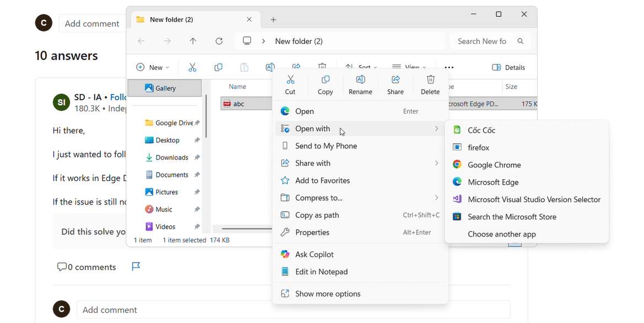The height and width of the screenshot is (323, 644).
Task: Refresh the New folder (2) view
Action: pos(219,41)
